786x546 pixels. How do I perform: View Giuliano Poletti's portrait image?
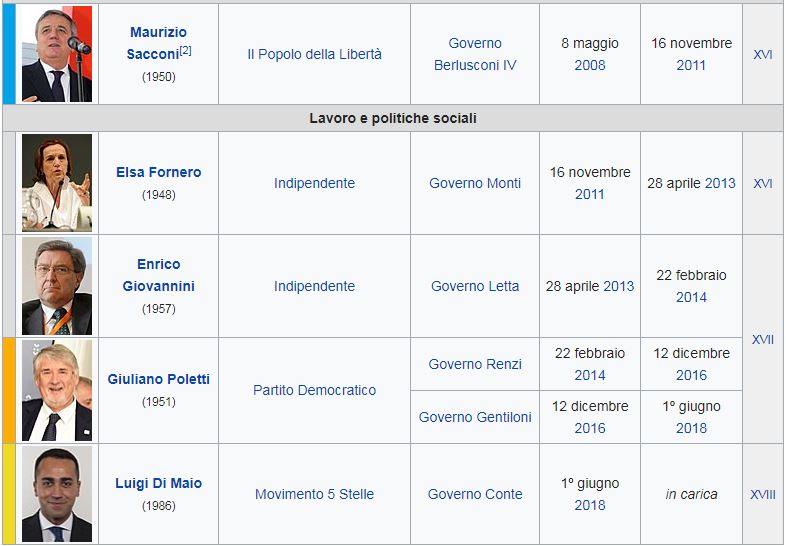click(57, 391)
